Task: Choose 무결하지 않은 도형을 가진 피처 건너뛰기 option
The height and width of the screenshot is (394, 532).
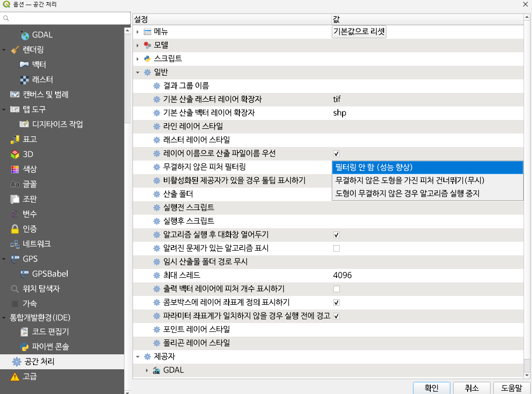Action: [427, 180]
